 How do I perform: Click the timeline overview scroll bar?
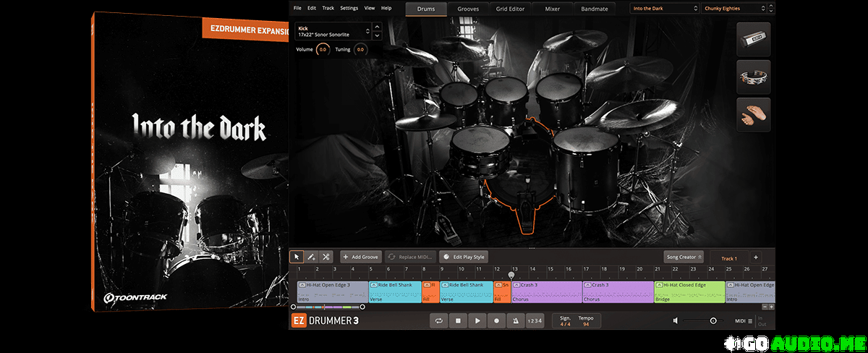[328, 307]
